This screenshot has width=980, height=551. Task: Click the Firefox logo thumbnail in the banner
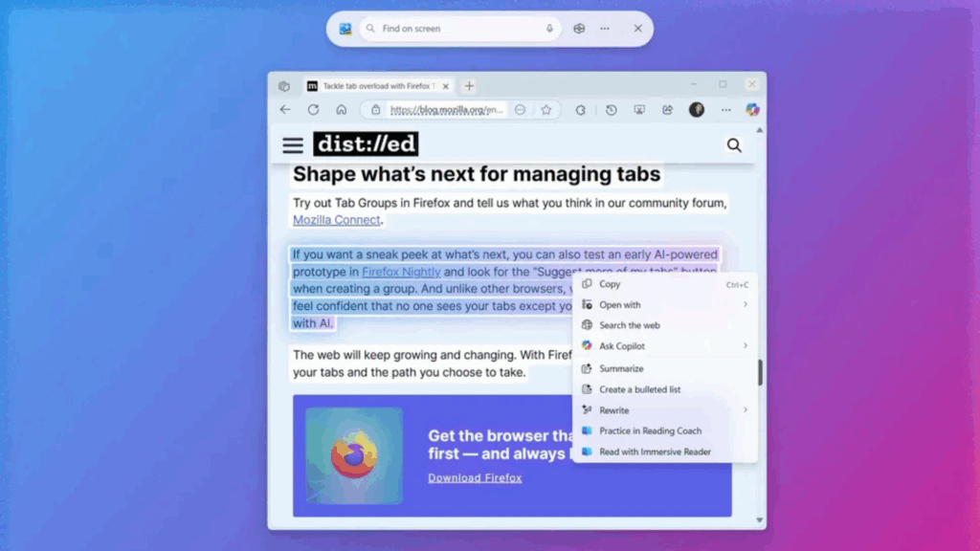point(354,456)
